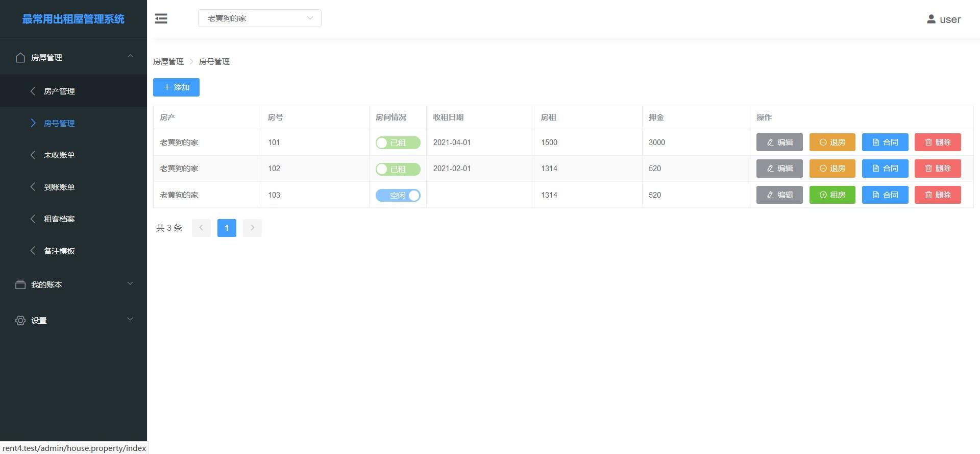This screenshot has height=454, width=980.
Task: Click 房号管理 breadcrumb item
Action: (x=214, y=62)
